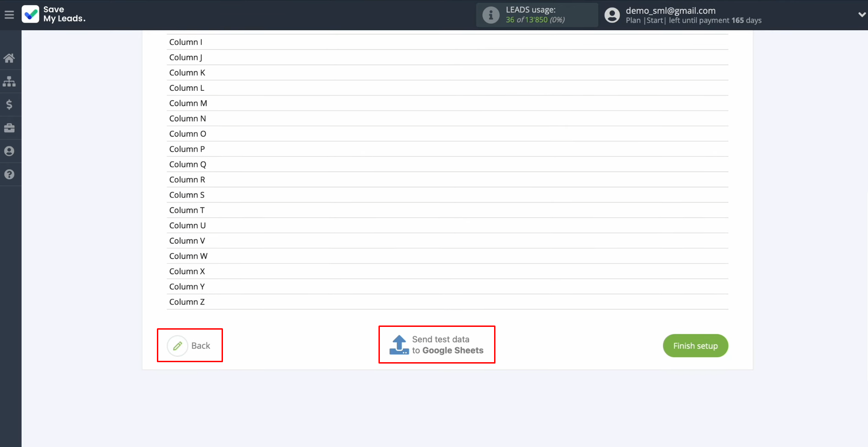The height and width of the screenshot is (447, 868).
Task: Select the Column P row
Action: (448, 149)
